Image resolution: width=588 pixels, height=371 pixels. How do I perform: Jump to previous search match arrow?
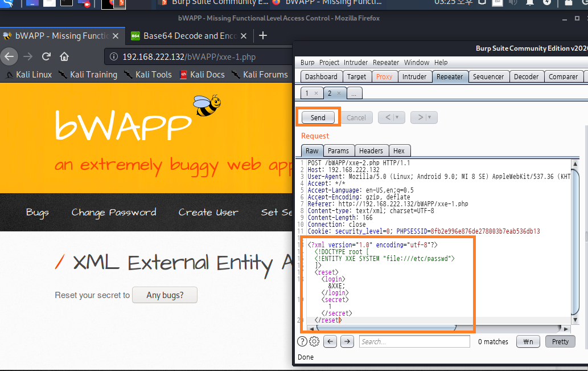coord(330,341)
